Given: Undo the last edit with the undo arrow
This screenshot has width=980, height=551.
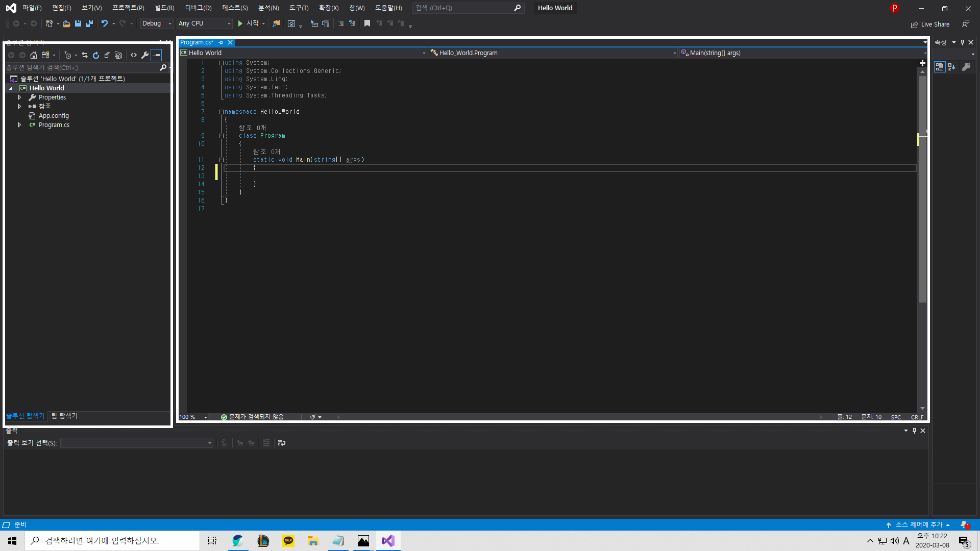Looking at the screenshot, I should (105, 23).
